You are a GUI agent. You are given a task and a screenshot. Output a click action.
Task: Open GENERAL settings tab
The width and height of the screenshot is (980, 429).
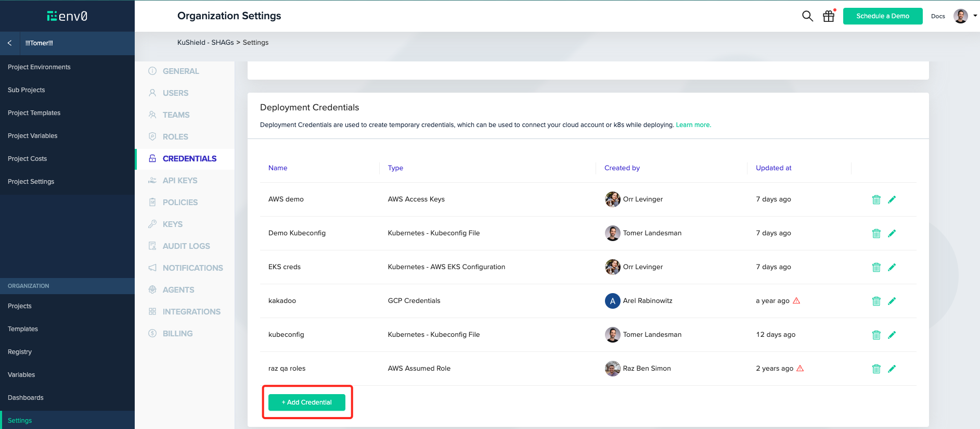point(180,71)
